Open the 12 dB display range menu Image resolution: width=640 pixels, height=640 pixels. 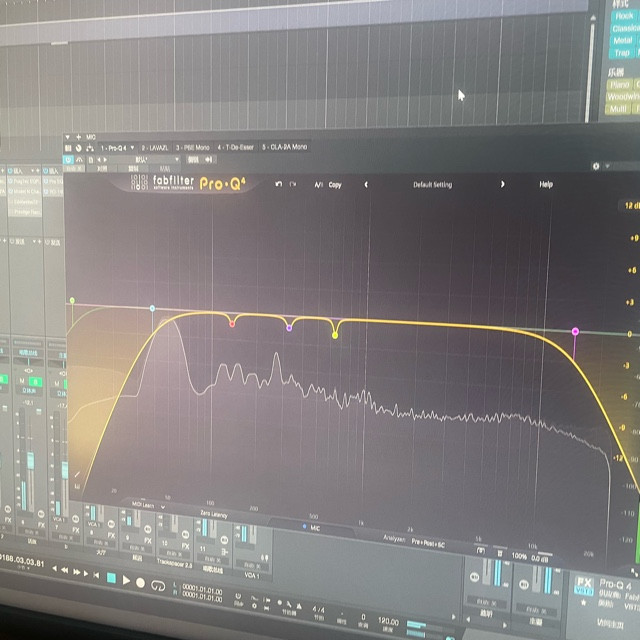[631, 206]
